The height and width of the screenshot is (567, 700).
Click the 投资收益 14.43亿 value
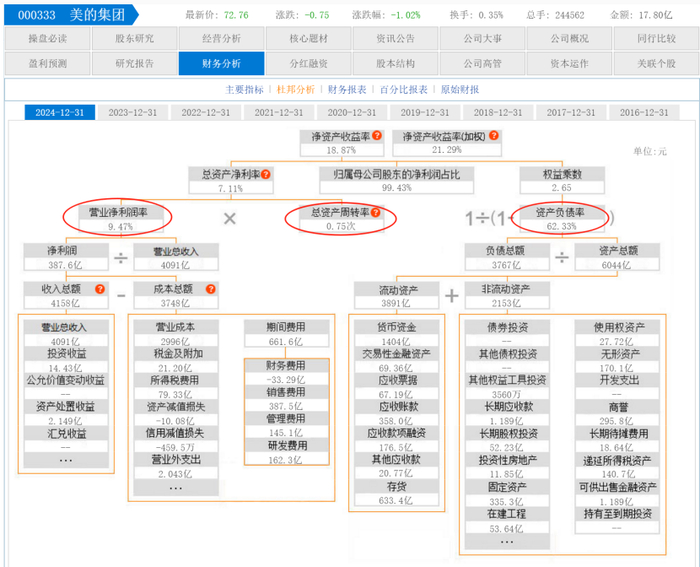[66, 368]
